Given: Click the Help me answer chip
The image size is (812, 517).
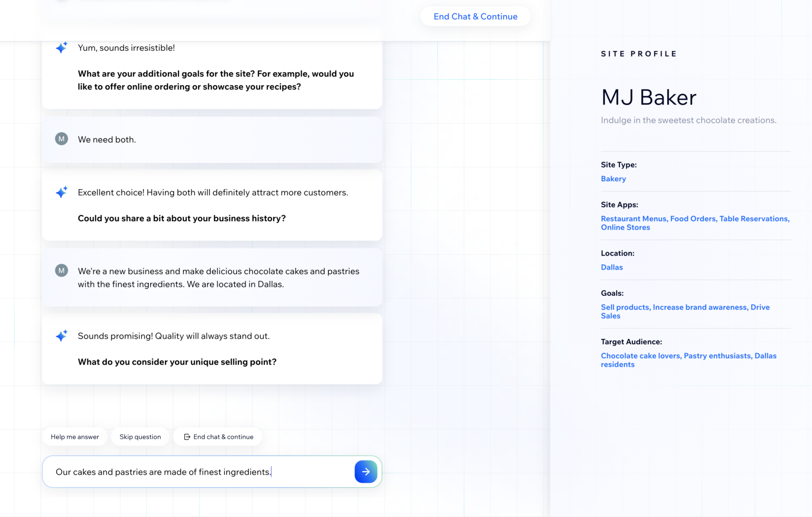Looking at the screenshot, I should 75,437.
